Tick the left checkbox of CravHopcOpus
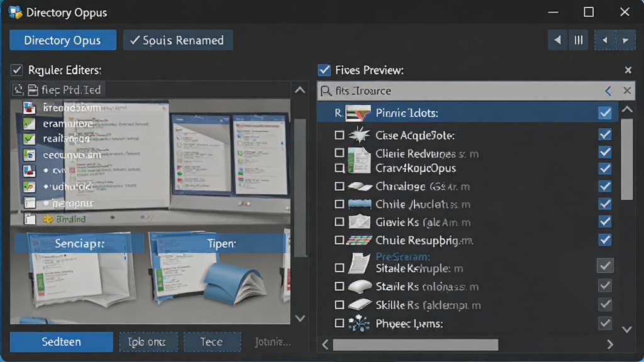The image size is (644, 362). coord(339,168)
